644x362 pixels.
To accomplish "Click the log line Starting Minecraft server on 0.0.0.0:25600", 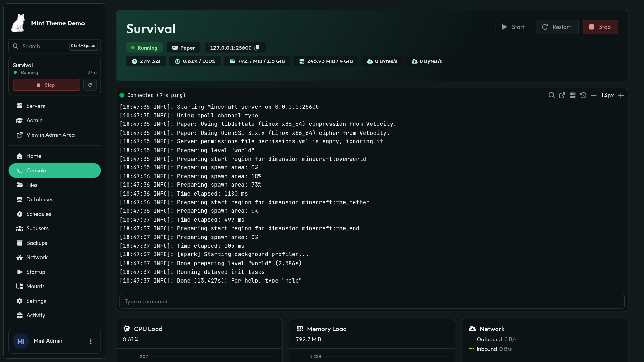I will tap(219, 107).
